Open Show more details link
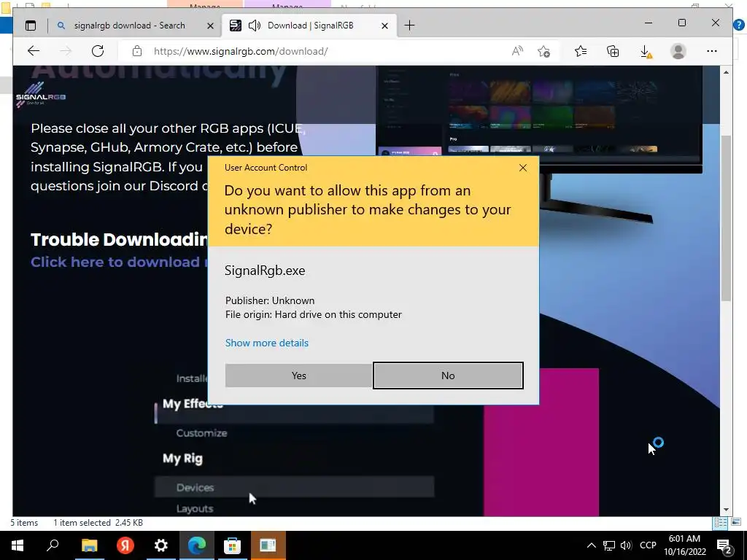Image resolution: width=747 pixels, height=560 pixels. [x=267, y=343]
